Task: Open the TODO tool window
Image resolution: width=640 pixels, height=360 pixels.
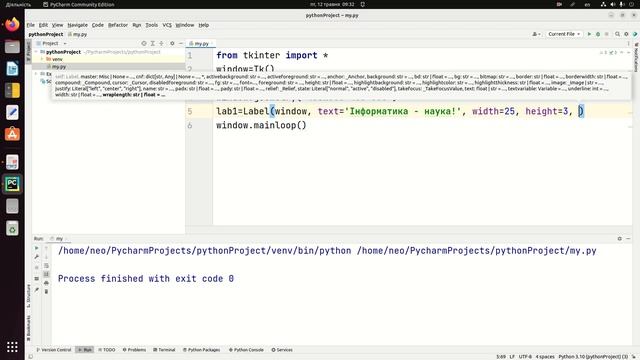Action: pos(107,350)
